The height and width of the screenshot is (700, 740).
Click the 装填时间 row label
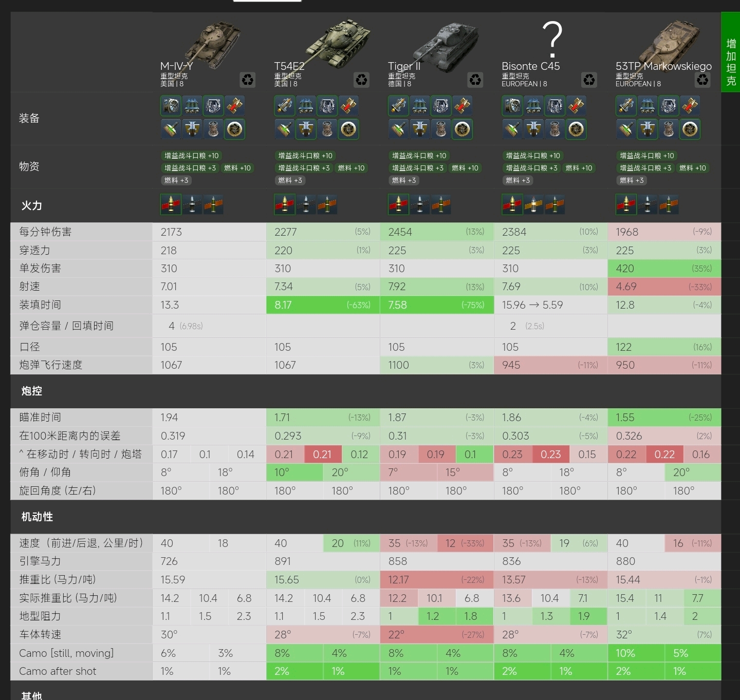(x=40, y=305)
